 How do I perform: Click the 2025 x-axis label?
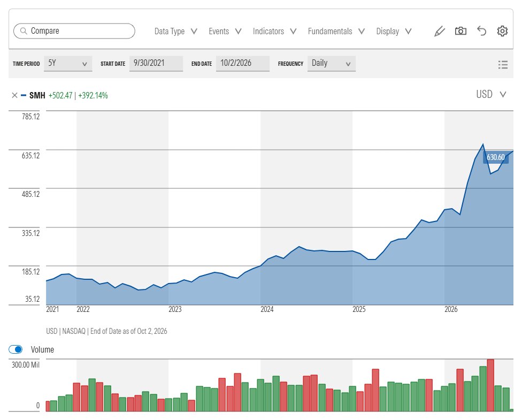[359, 309]
